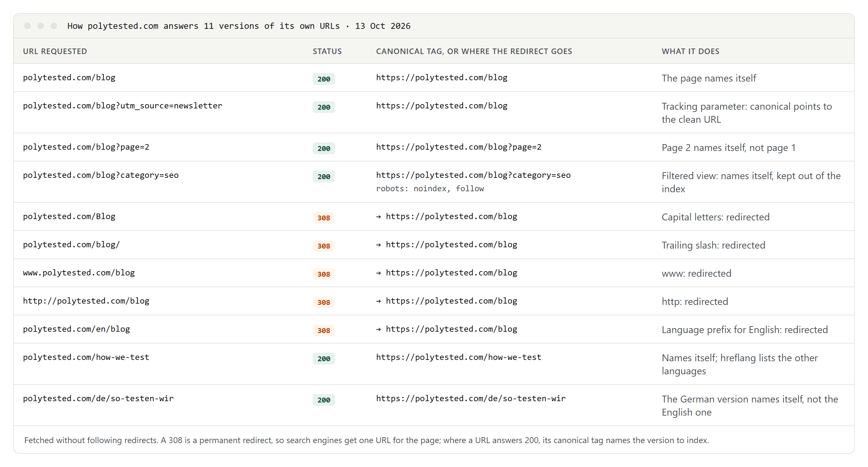
Task: Select the http://polytested.com/blog requested URL
Action: pos(86,301)
